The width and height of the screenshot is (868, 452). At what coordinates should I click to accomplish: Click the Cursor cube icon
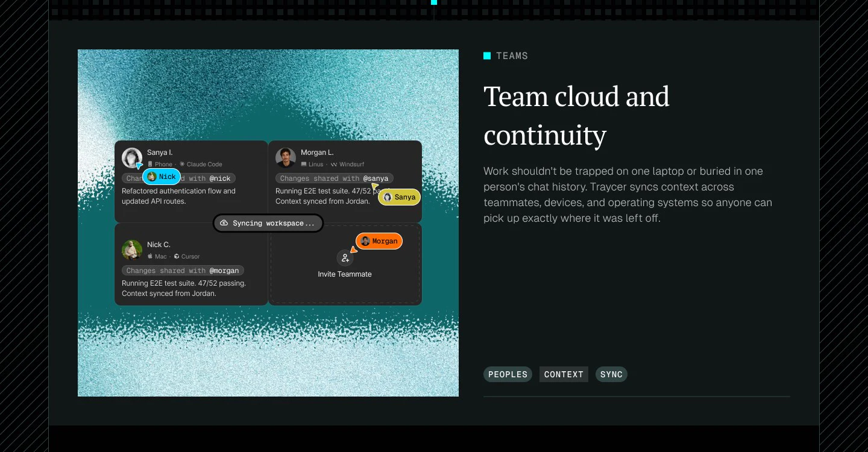click(x=177, y=256)
